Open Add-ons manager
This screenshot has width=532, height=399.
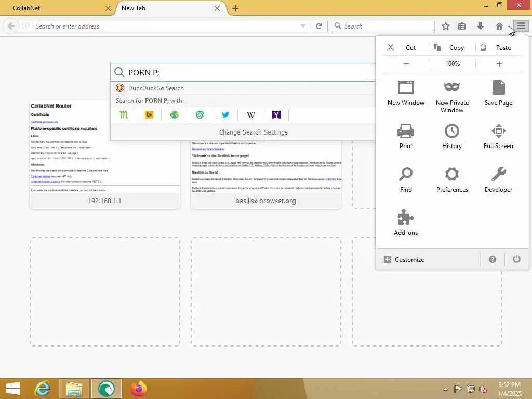click(x=406, y=223)
